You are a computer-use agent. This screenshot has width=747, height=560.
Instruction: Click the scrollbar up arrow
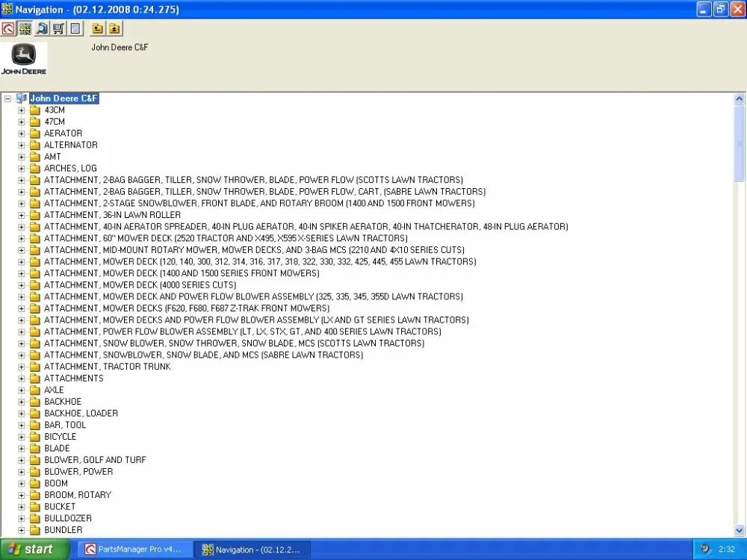tap(739, 99)
